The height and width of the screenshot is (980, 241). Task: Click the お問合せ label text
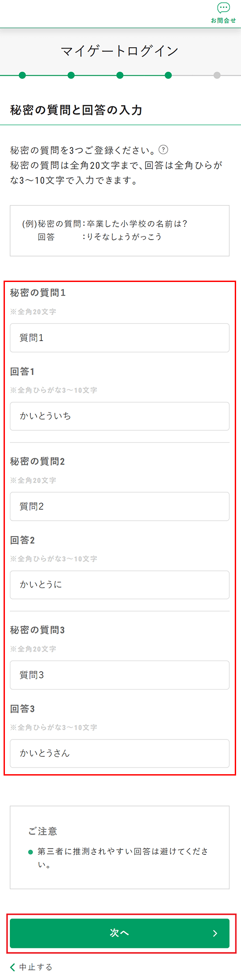[x=223, y=20]
